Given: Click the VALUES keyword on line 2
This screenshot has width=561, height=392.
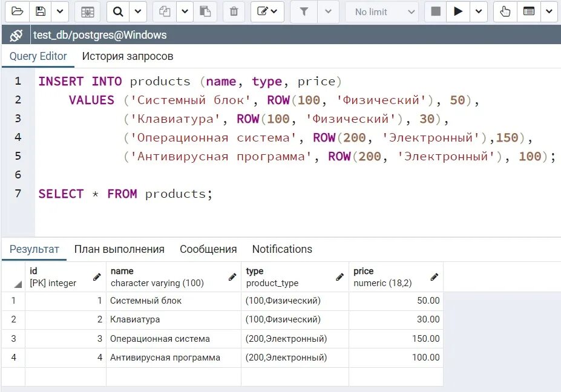Looking at the screenshot, I should [x=91, y=100].
